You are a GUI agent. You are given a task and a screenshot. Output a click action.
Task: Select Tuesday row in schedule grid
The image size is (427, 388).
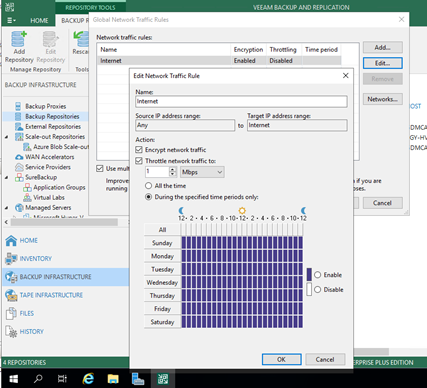click(162, 269)
